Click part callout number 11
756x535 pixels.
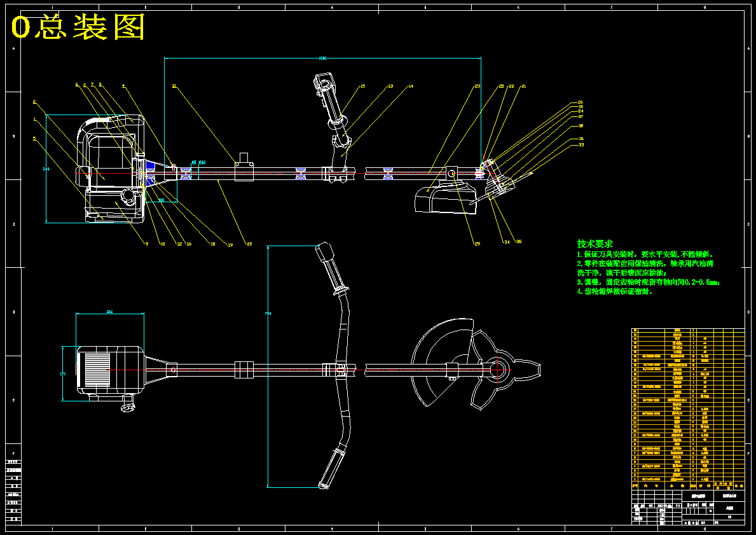174,86
